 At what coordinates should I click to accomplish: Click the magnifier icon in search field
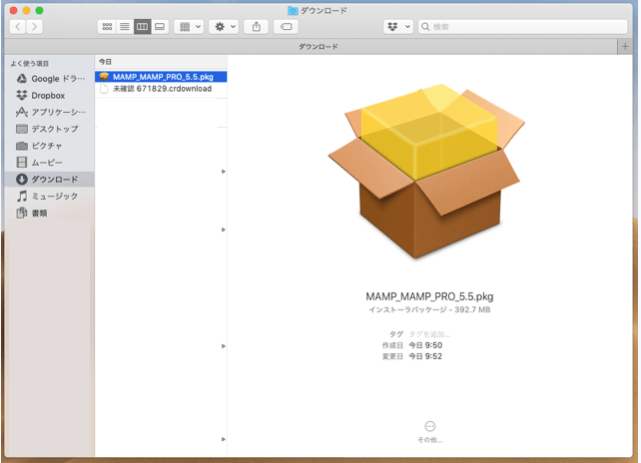(425, 27)
